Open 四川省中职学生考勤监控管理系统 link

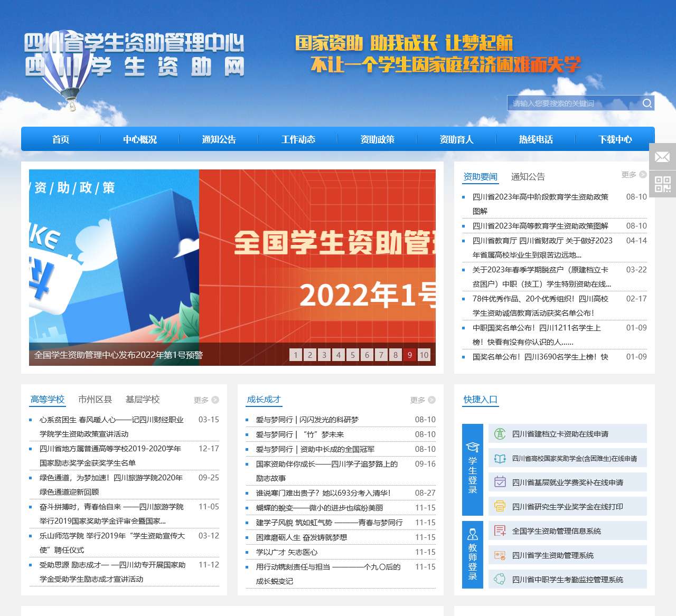[x=568, y=580]
